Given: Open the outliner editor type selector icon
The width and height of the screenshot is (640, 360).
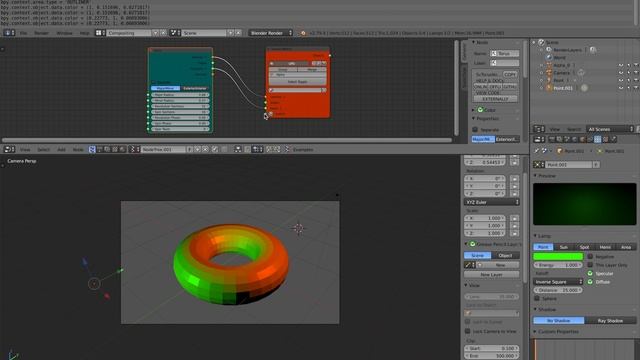Looking at the screenshot, I should coord(539,129).
